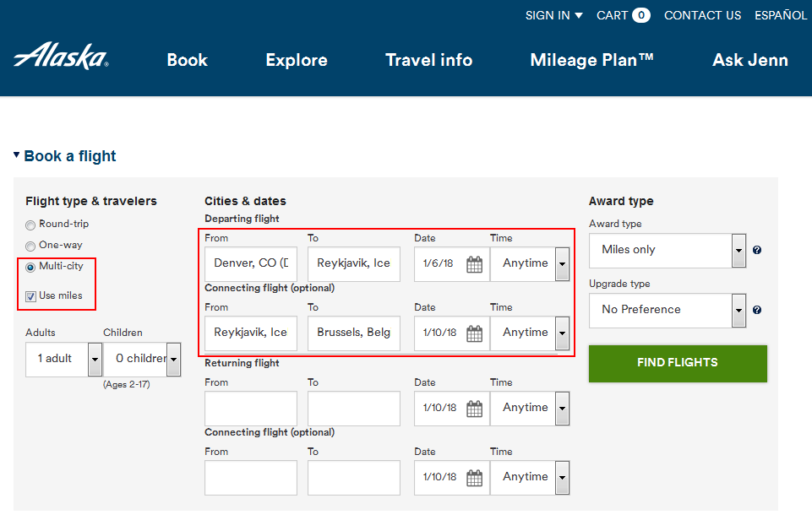Select the Round-trip radio button
The height and width of the screenshot is (520, 812).
click(x=30, y=225)
